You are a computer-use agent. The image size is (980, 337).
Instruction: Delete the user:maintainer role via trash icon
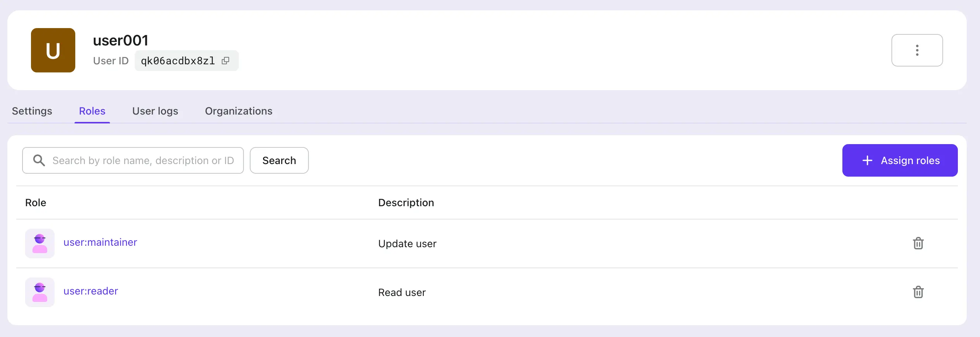918,243
